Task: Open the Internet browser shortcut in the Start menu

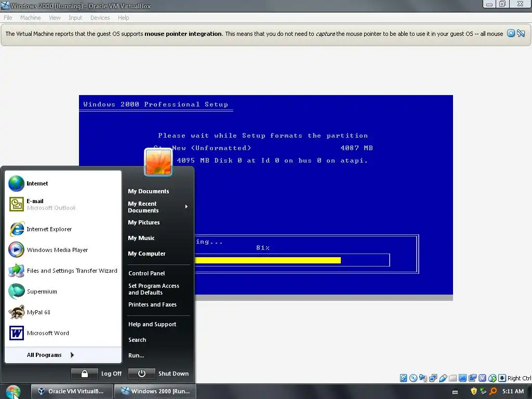Action: (x=63, y=183)
